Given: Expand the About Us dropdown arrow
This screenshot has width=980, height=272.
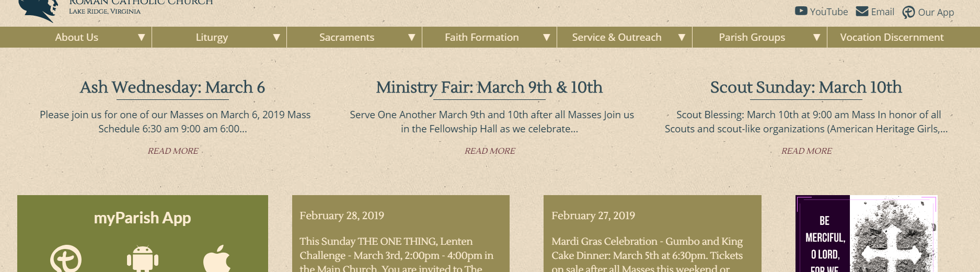Looking at the screenshot, I should pyautogui.click(x=141, y=37).
